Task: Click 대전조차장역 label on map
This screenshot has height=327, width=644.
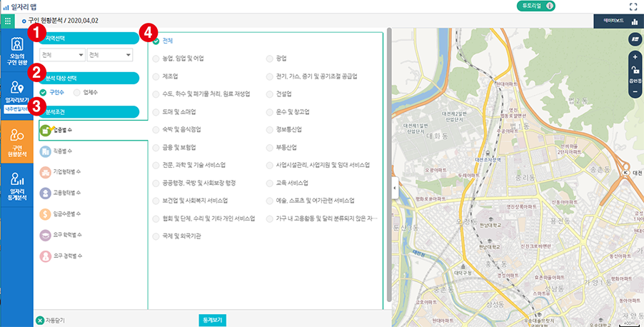Action: [x=488, y=160]
